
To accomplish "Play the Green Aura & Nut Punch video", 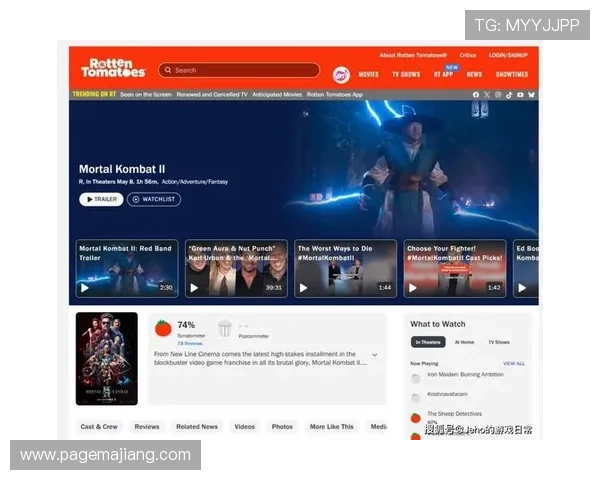I will (x=194, y=288).
